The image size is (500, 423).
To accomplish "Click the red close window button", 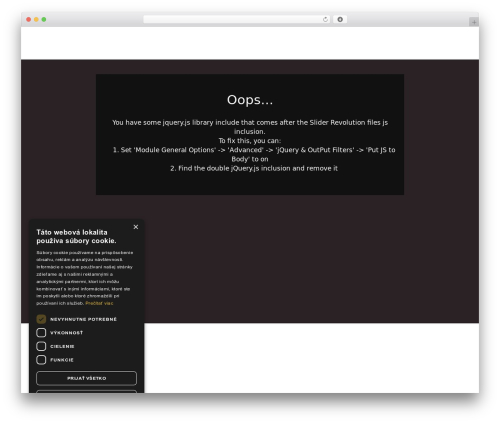I will 29,20.
